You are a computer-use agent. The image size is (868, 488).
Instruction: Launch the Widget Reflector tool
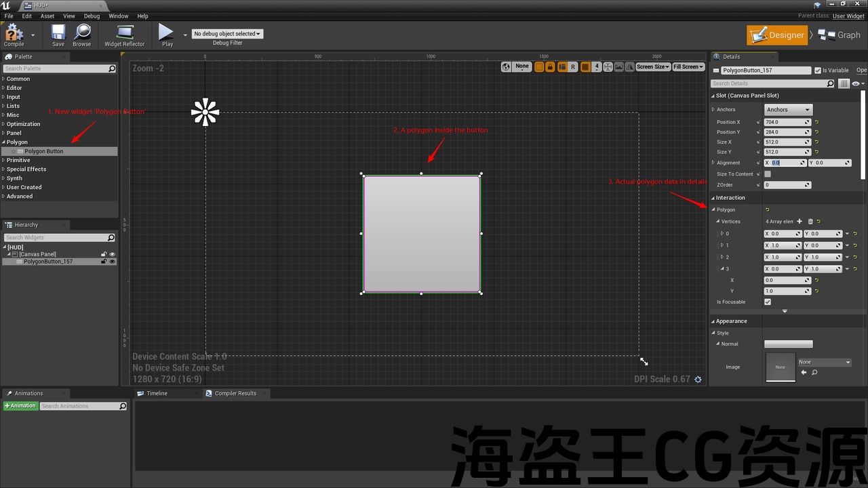point(124,34)
